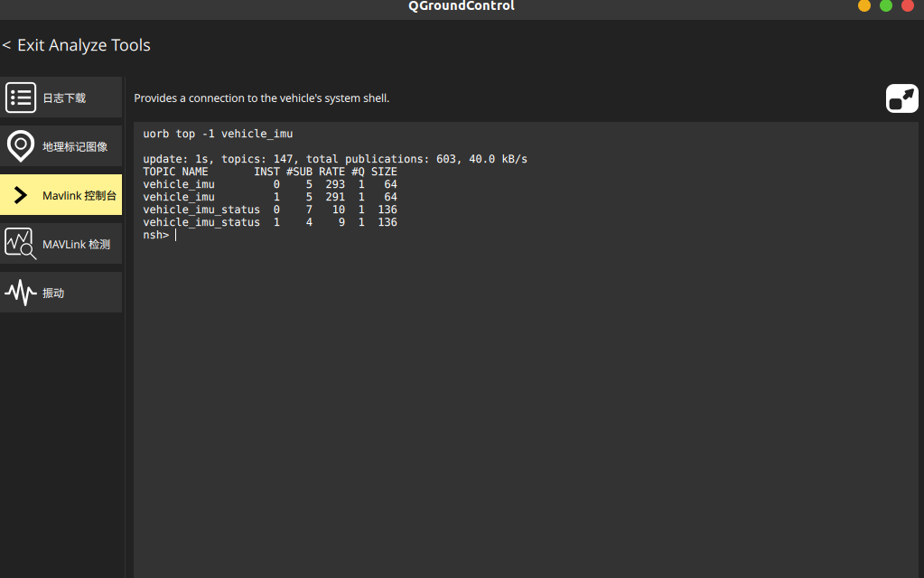Click the TOPIC NAME header row in output
924x578 pixels.
tap(269, 172)
